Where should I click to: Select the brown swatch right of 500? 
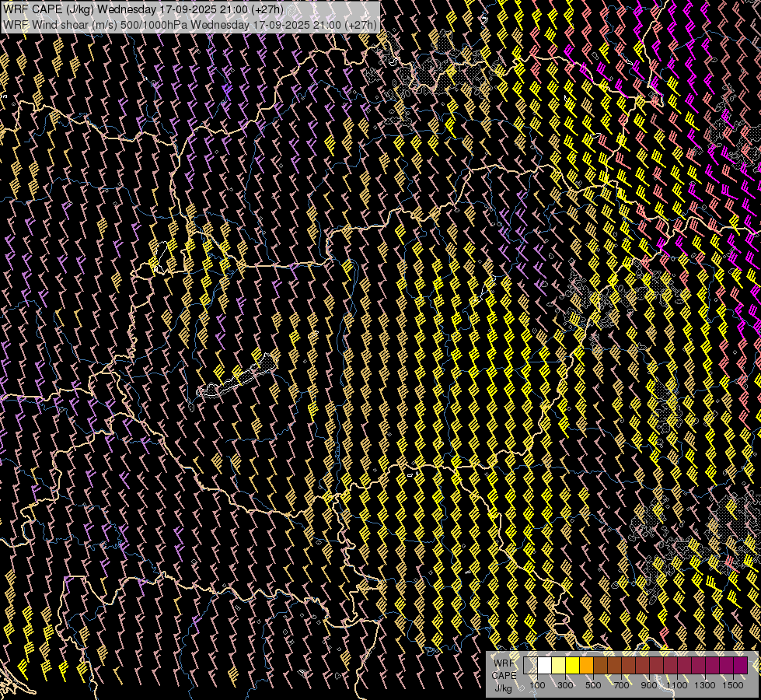pyautogui.click(x=600, y=665)
